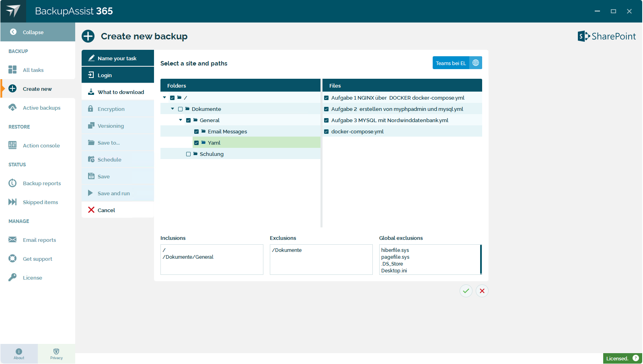Click the help question mark icon
The image size is (643, 364).
(636, 358)
